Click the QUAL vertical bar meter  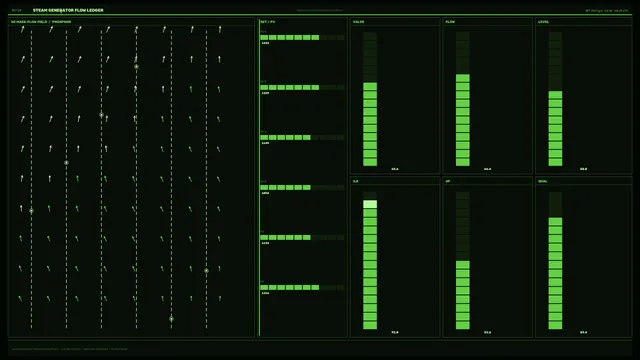tap(555, 260)
